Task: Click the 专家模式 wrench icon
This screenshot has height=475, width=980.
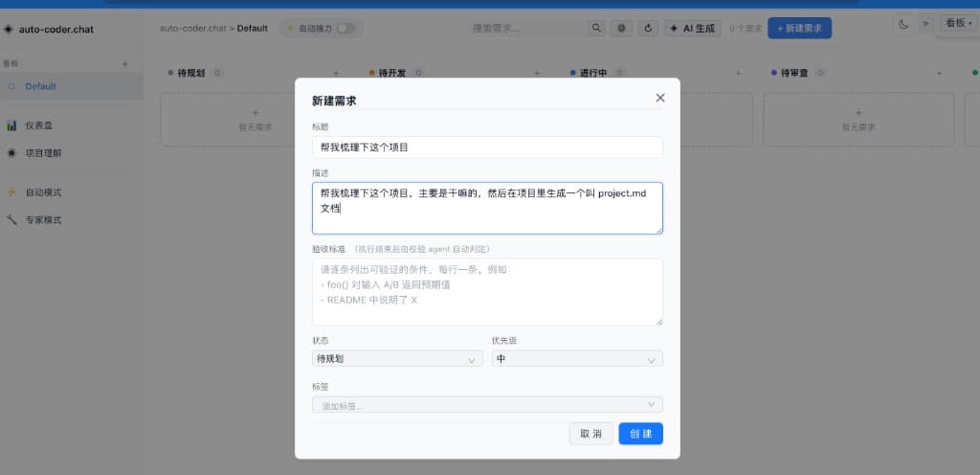Action: point(11,220)
